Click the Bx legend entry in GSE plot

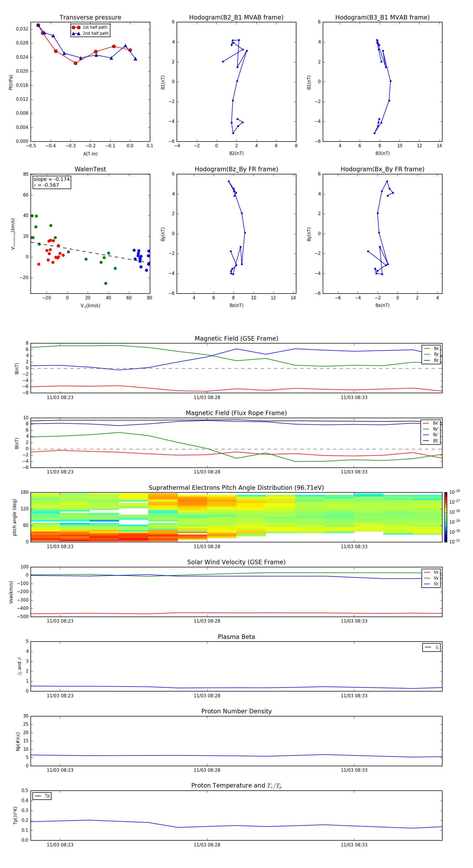coord(431,349)
